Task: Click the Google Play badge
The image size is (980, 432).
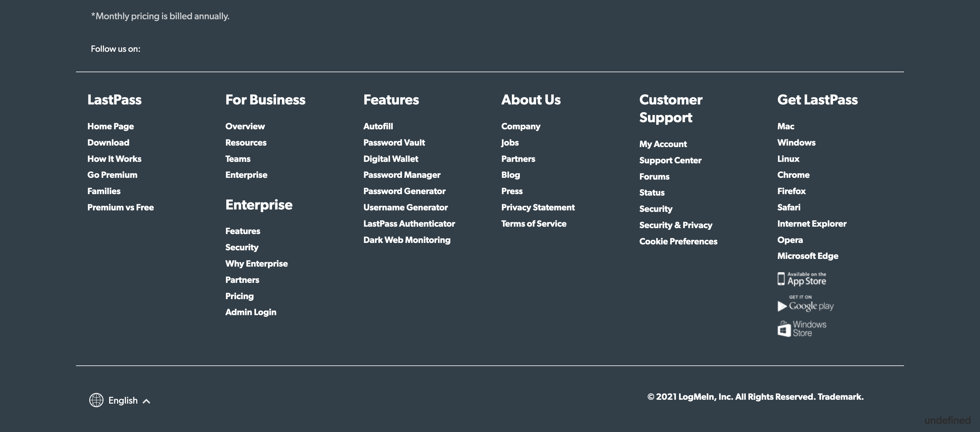Action: 806,304
